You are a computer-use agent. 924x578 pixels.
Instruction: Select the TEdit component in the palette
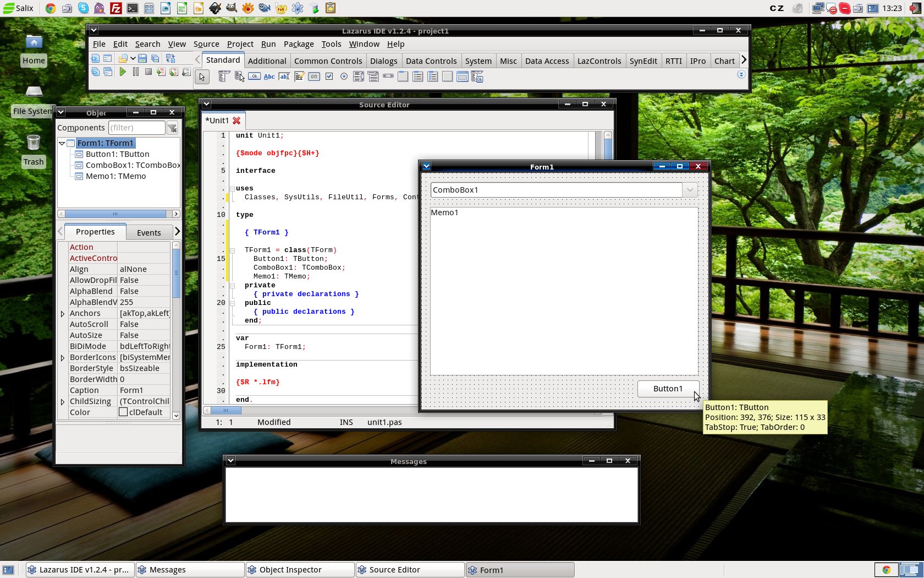tap(284, 77)
